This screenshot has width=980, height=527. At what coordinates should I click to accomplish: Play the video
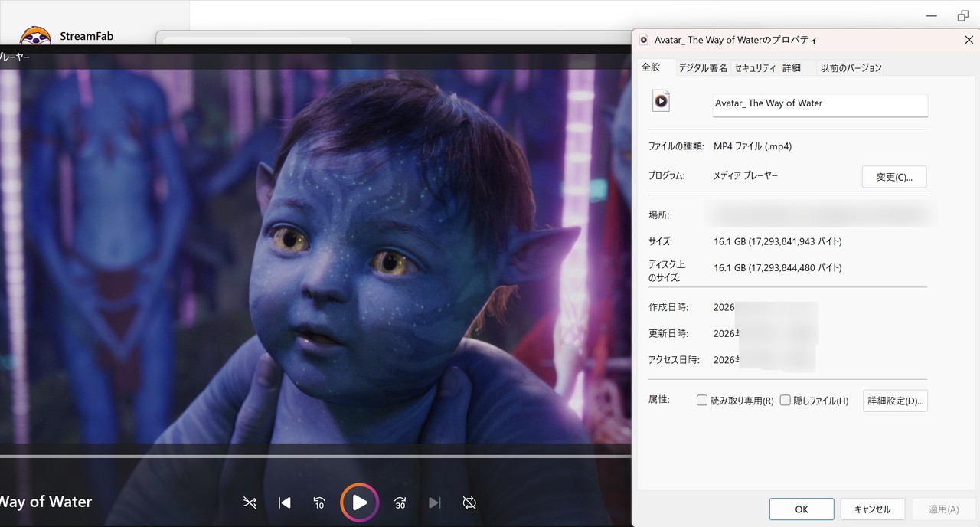click(359, 502)
